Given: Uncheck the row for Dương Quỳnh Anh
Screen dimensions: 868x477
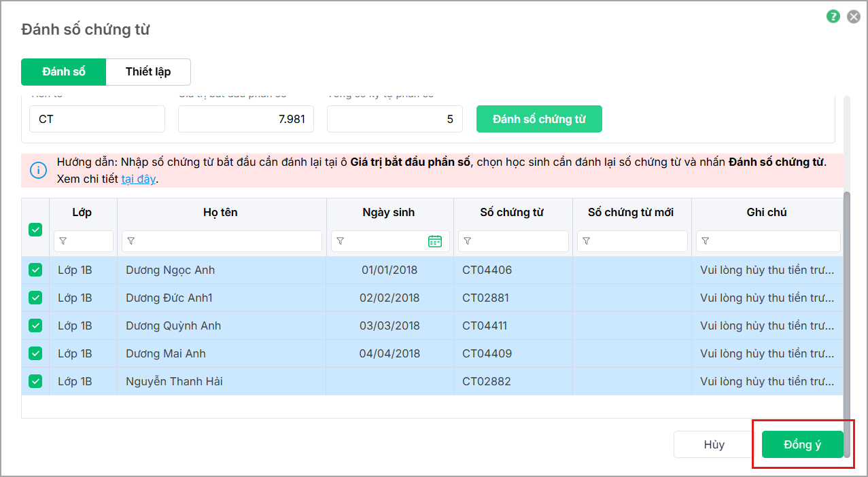Looking at the screenshot, I should click(x=35, y=325).
